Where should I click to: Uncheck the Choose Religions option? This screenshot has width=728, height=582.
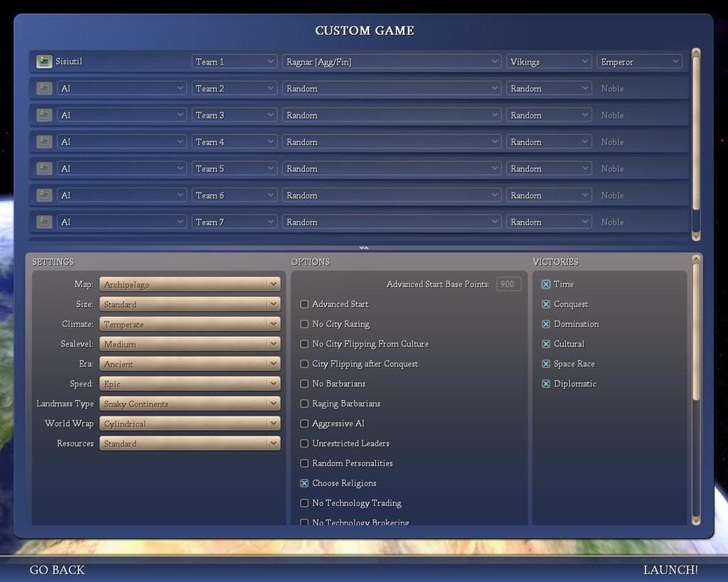[x=304, y=483]
